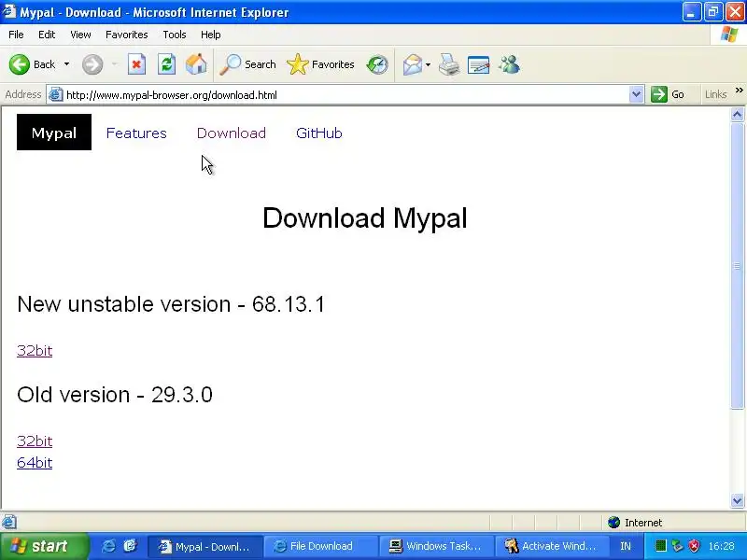The image size is (747, 560).
Task: Click the Print icon
Action: [448, 64]
